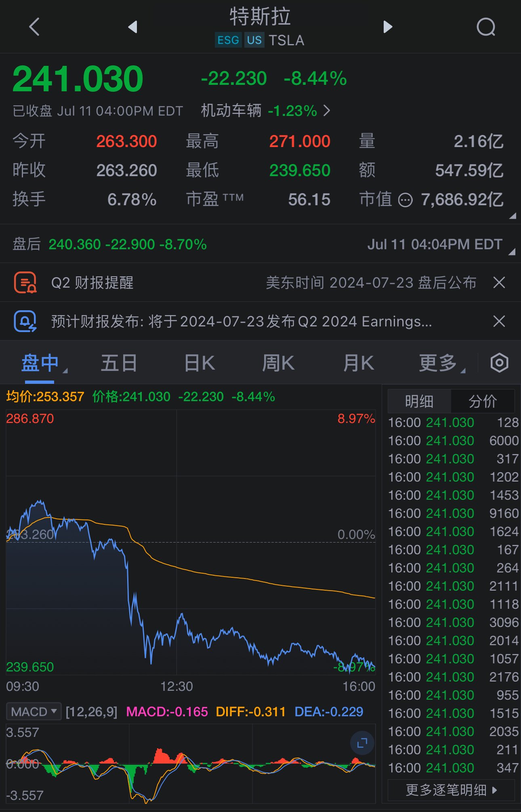Select the tick row with volume 6000
Image resolution: width=521 pixels, height=812 pixels.
[x=453, y=440]
